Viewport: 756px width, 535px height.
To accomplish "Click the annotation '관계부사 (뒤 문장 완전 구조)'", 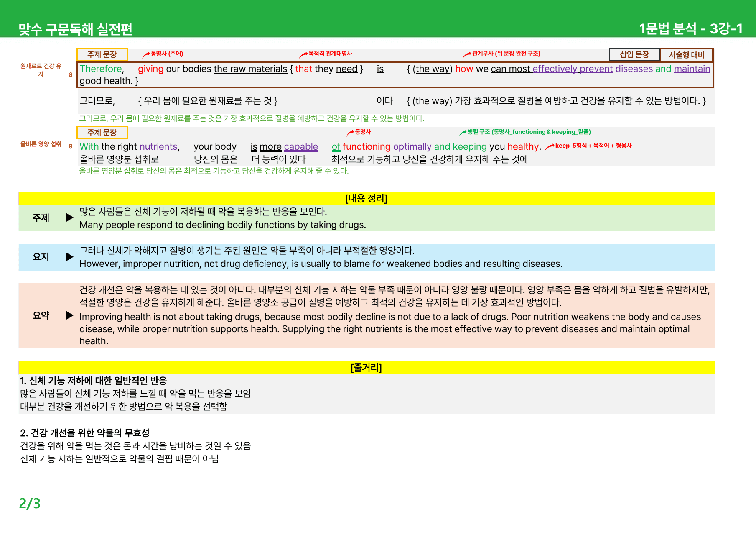I will (506, 54).
